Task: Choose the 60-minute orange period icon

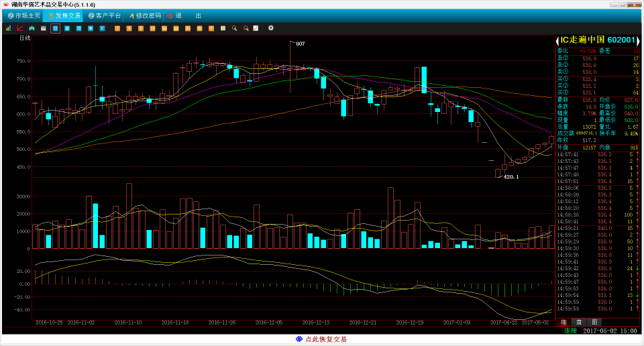Action: click(x=176, y=28)
